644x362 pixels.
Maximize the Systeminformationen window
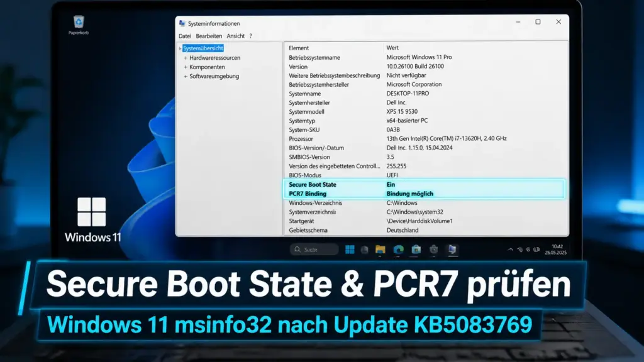click(538, 22)
